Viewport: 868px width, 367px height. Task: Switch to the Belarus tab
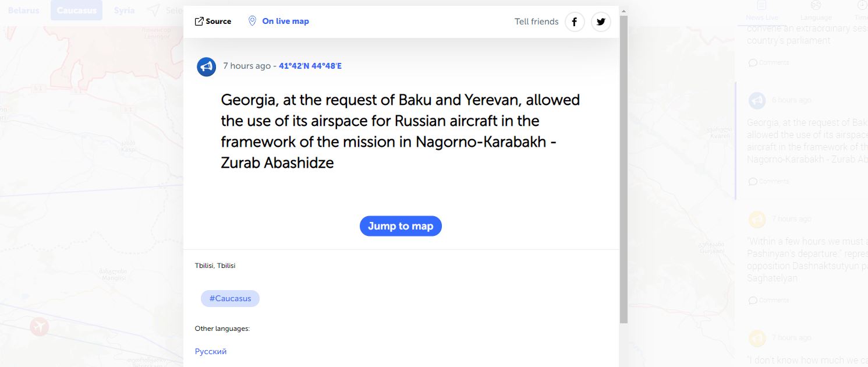(x=24, y=10)
